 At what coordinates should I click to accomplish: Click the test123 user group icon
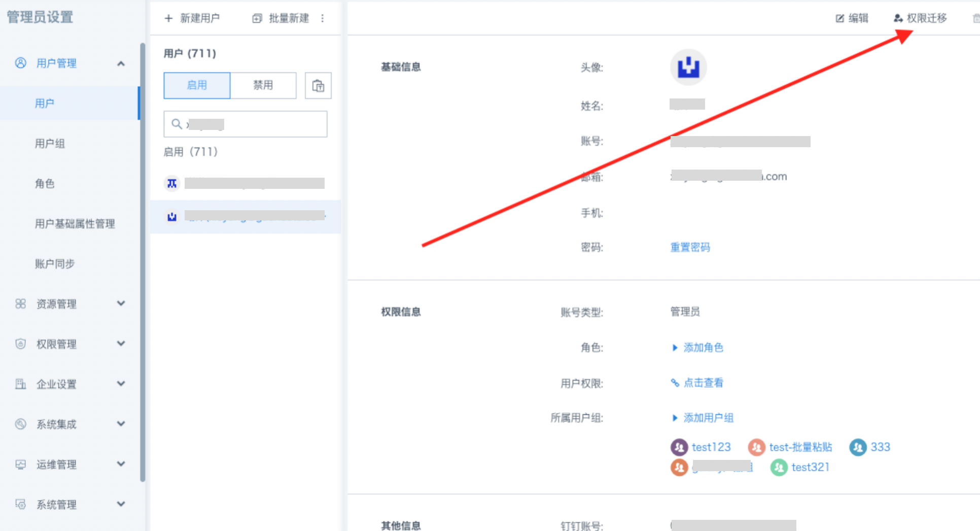coord(679,447)
